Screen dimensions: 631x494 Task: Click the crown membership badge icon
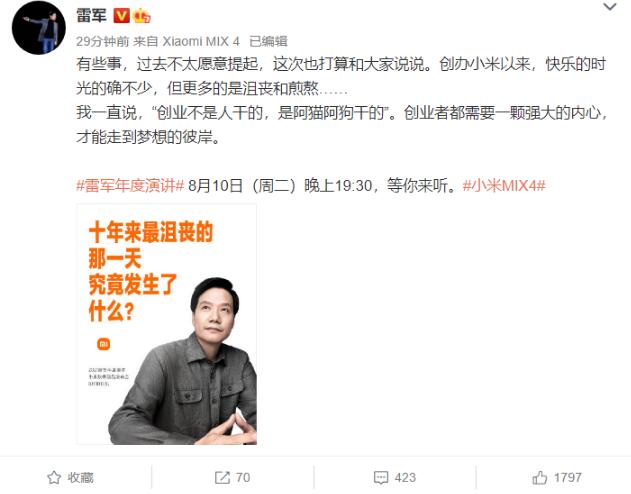tap(142, 16)
